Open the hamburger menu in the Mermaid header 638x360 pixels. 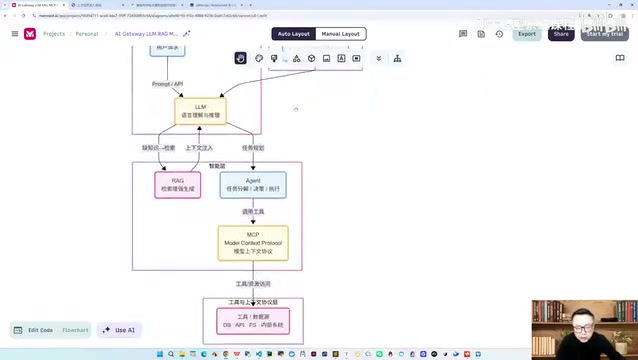15,34
